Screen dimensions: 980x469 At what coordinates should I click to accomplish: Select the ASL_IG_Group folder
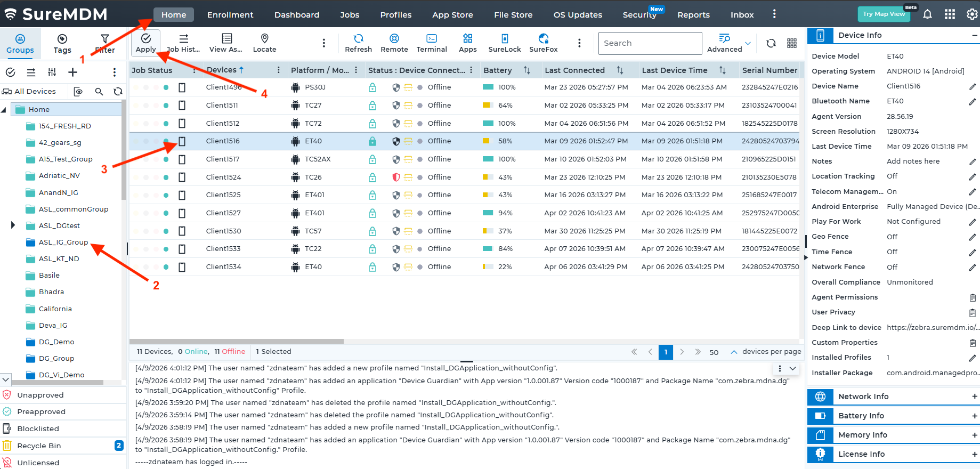click(x=63, y=242)
